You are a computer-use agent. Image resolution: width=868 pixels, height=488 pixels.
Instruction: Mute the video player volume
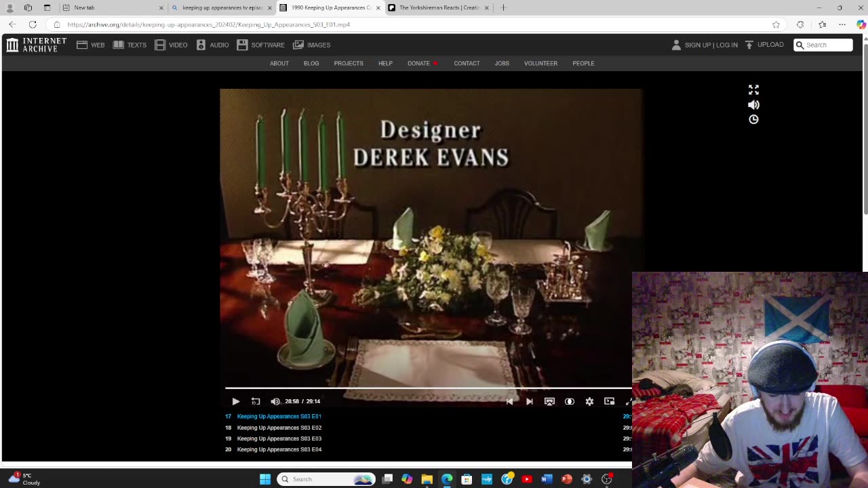[275, 401]
